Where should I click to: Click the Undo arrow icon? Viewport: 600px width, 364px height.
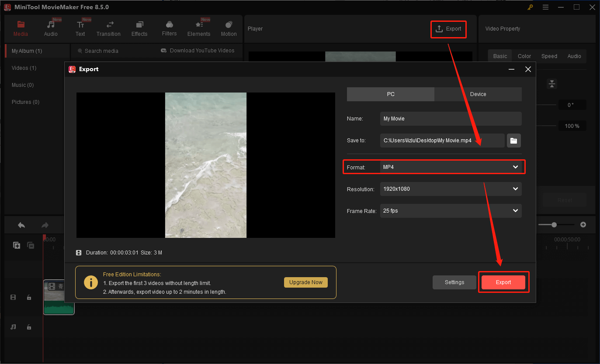coord(21,225)
